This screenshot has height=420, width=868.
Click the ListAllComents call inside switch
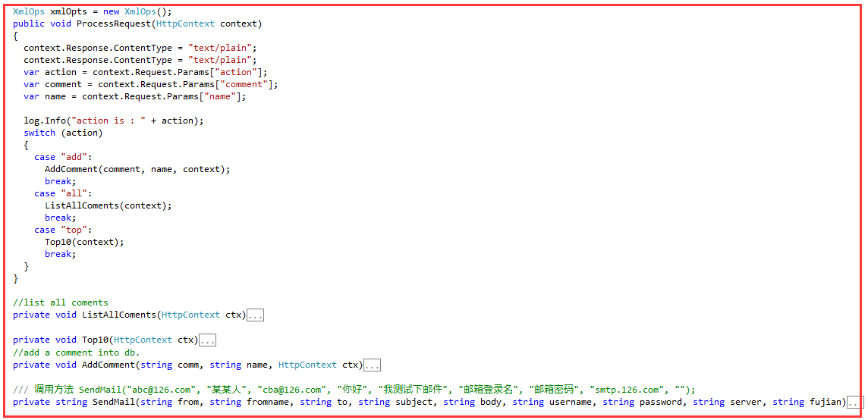coord(108,206)
